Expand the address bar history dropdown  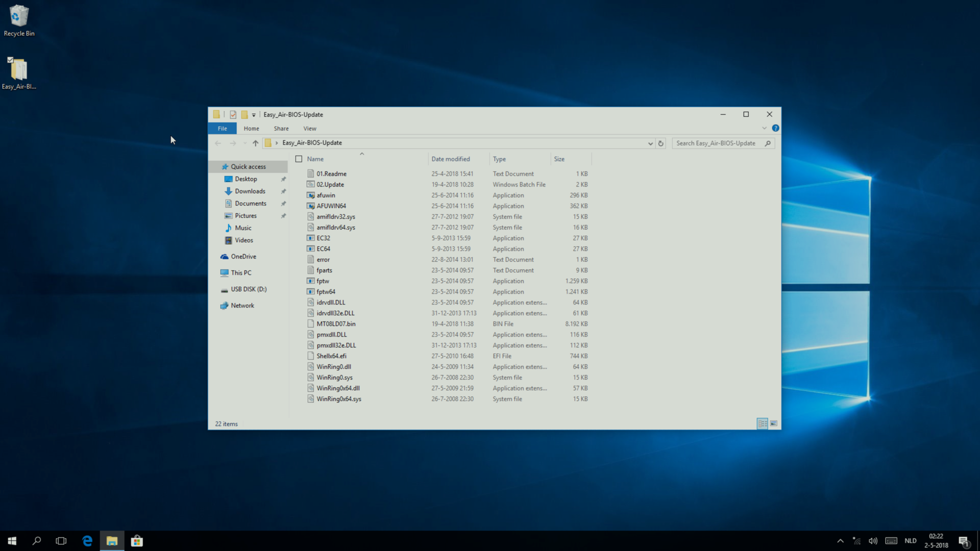[650, 143]
